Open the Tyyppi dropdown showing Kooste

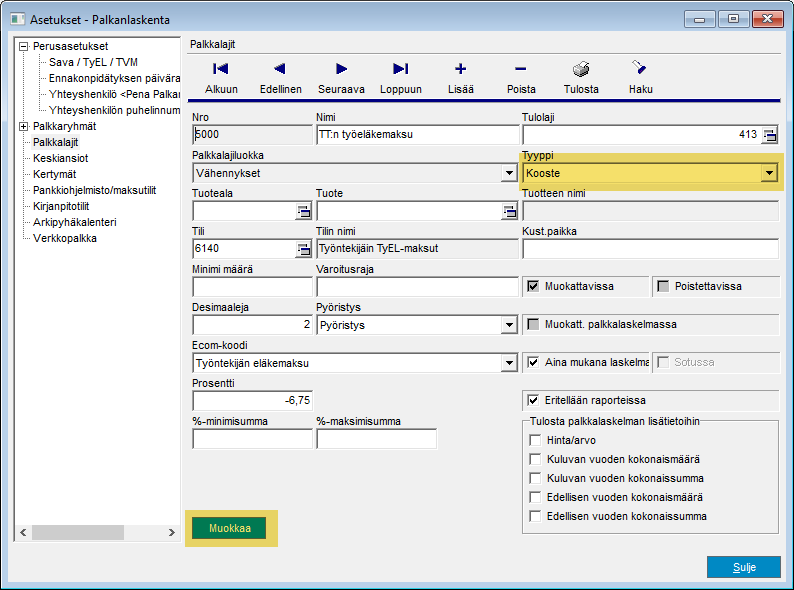tap(769, 173)
